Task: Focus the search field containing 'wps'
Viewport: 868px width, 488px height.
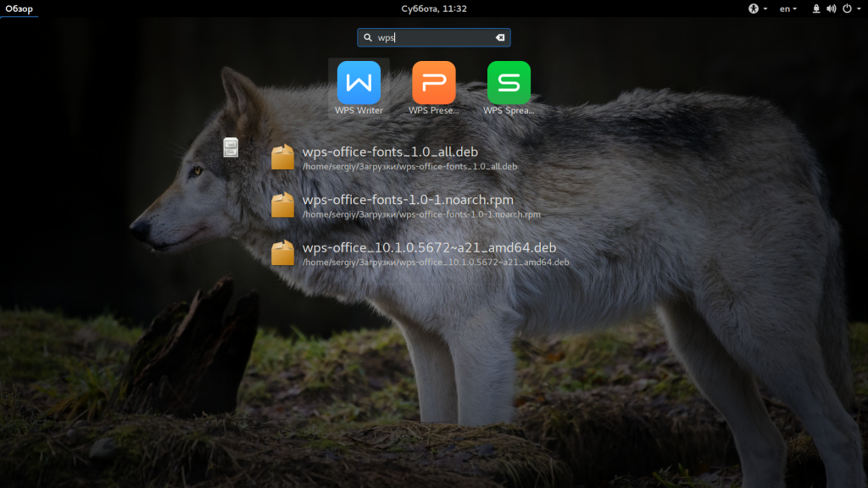Action: pos(434,37)
